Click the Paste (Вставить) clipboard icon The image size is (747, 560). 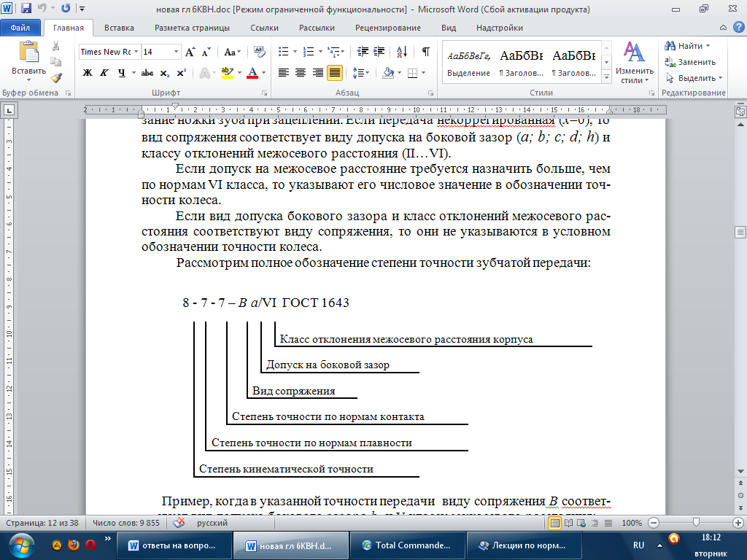click(x=29, y=52)
